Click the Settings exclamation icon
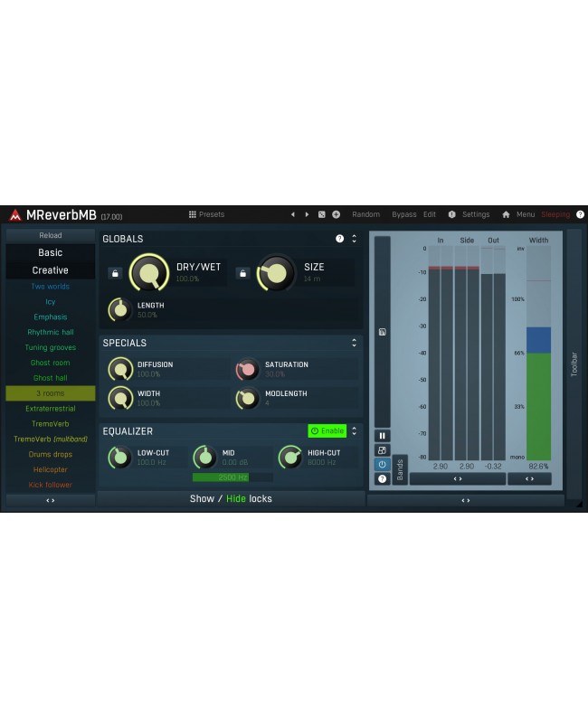The height and width of the screenshot is (718, 588). point(452,214)
